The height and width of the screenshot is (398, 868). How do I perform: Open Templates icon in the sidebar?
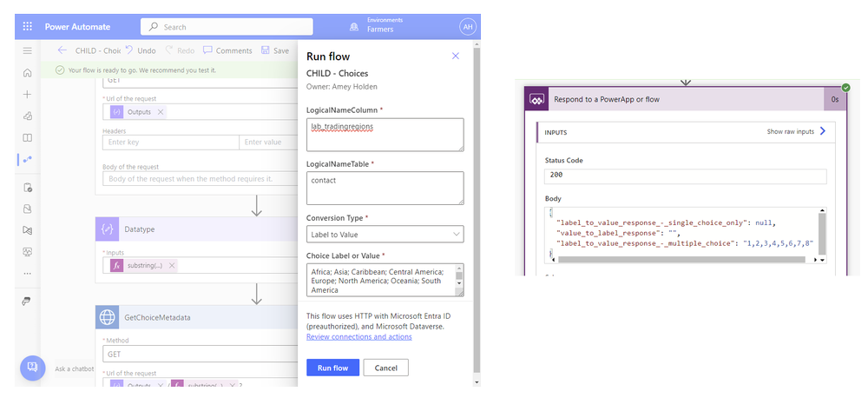coord(27,116)
